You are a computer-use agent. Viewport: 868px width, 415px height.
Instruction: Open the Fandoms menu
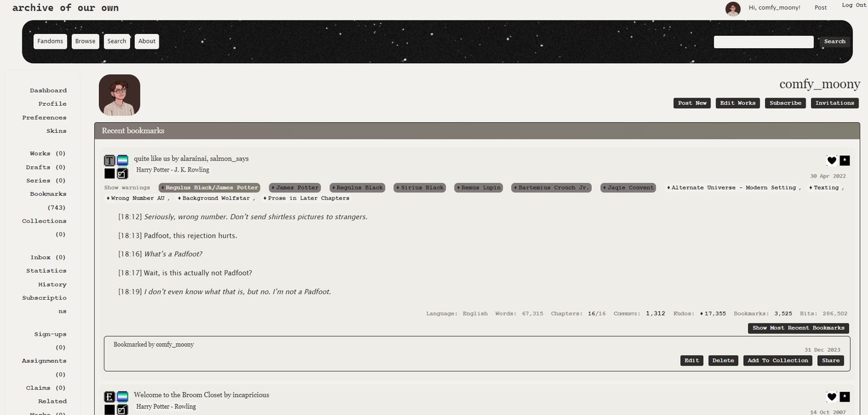point(50,41)
